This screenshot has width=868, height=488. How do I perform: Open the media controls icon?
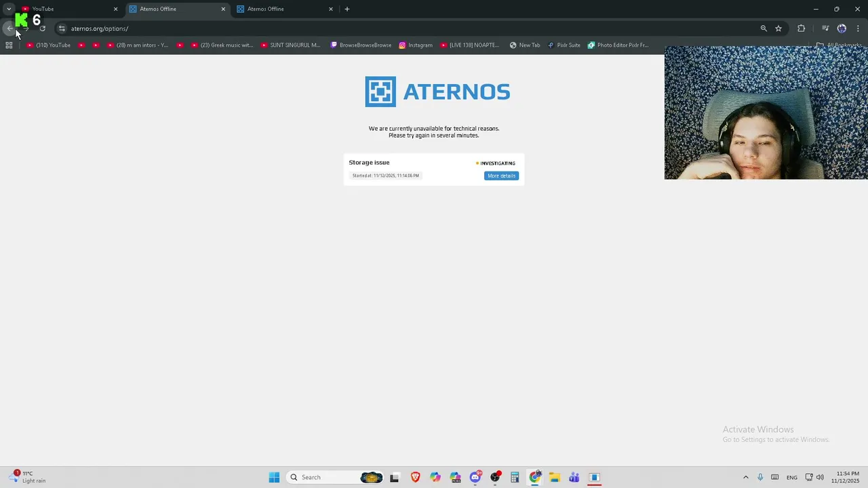click(x=825, y=28)
